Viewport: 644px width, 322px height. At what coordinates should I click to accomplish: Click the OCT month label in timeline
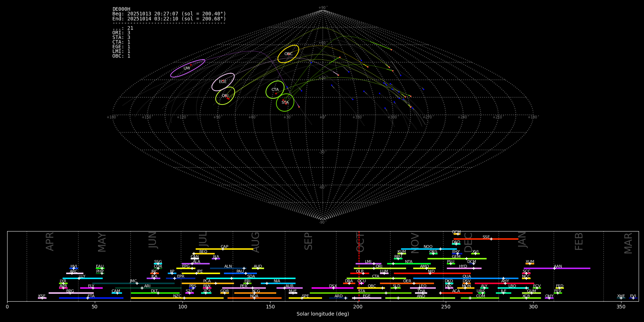(361, 242)
